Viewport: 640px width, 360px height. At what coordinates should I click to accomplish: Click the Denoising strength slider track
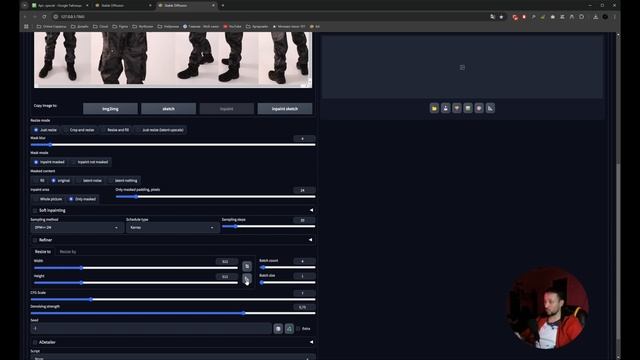(x=173, y=313)
